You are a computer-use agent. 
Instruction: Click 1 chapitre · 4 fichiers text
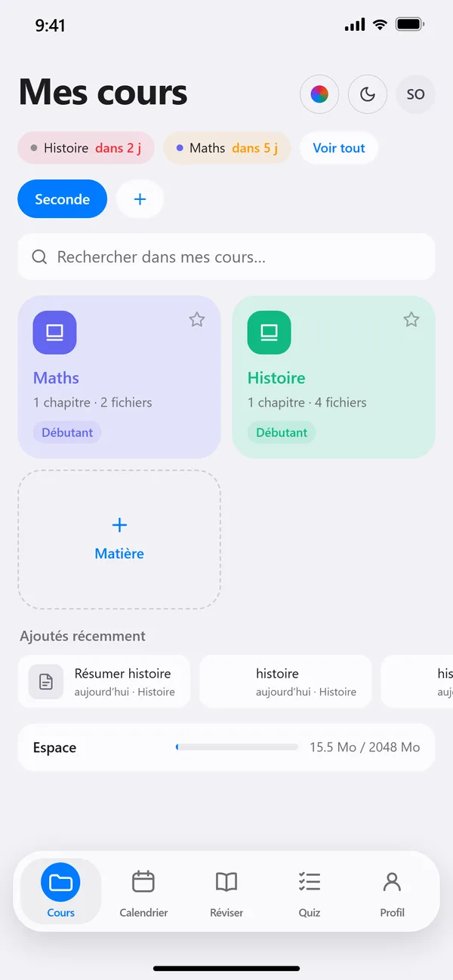pyautogui.click(x=307, y=403)
